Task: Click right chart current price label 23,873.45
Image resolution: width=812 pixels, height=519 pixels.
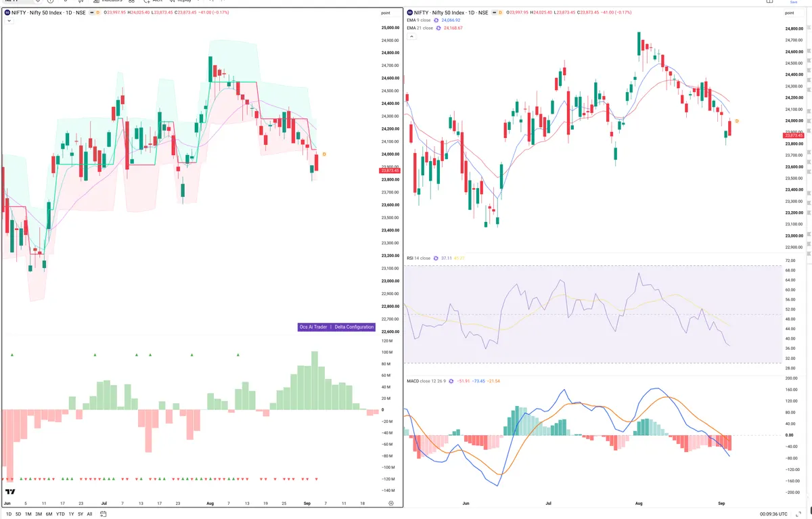Action: click(x=793, y=135)
